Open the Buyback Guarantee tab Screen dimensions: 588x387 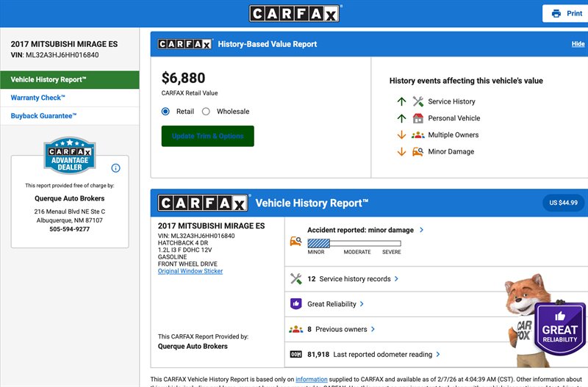[43, 116]
